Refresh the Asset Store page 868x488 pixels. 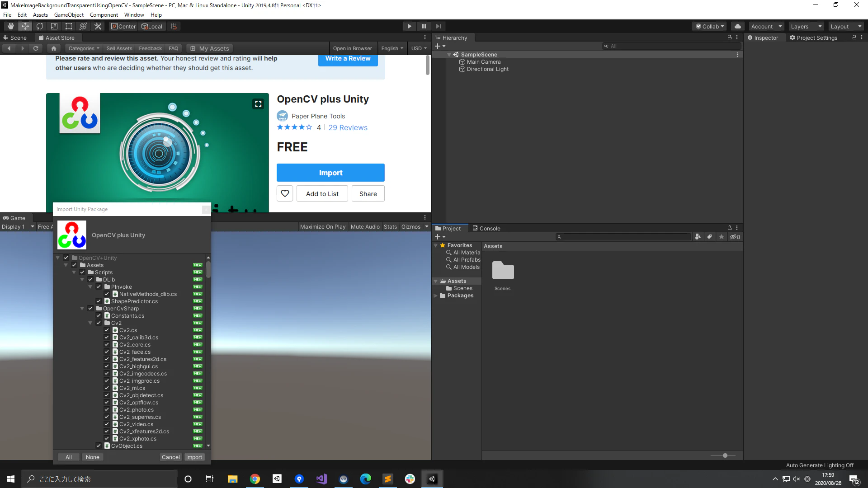(x=36, y=48)
